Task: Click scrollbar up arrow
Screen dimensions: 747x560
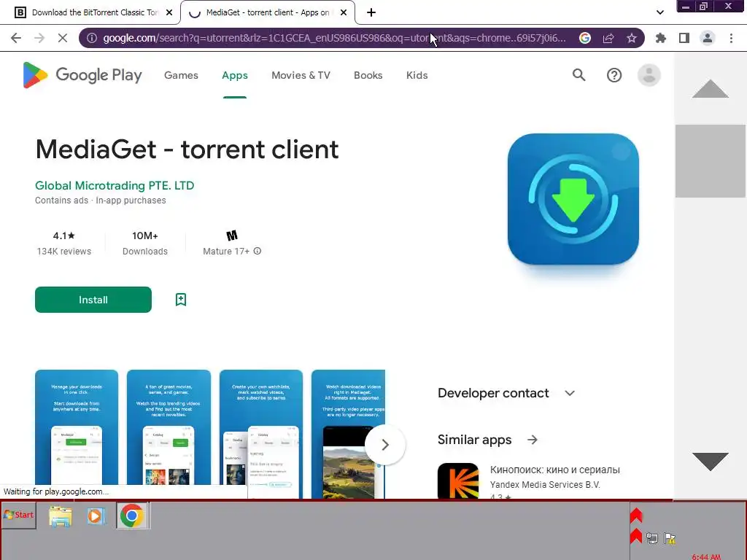Action: click(x=710, y=88)
